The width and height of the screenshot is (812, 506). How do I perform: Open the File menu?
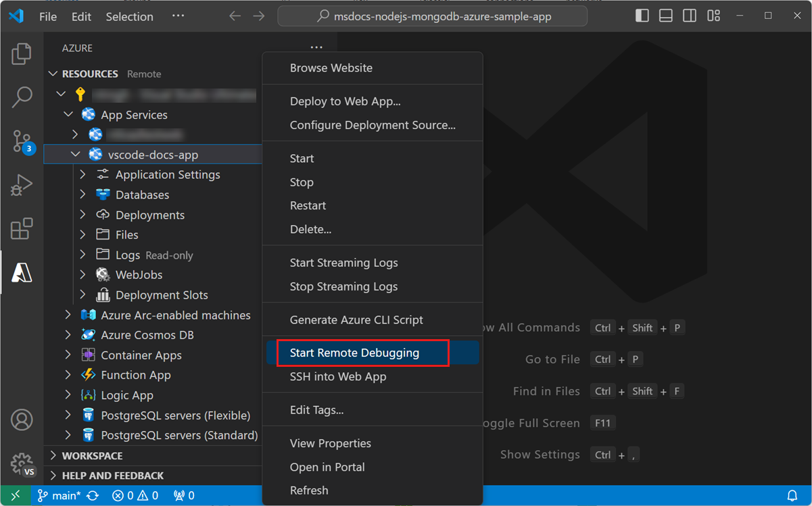pos(47,16)
